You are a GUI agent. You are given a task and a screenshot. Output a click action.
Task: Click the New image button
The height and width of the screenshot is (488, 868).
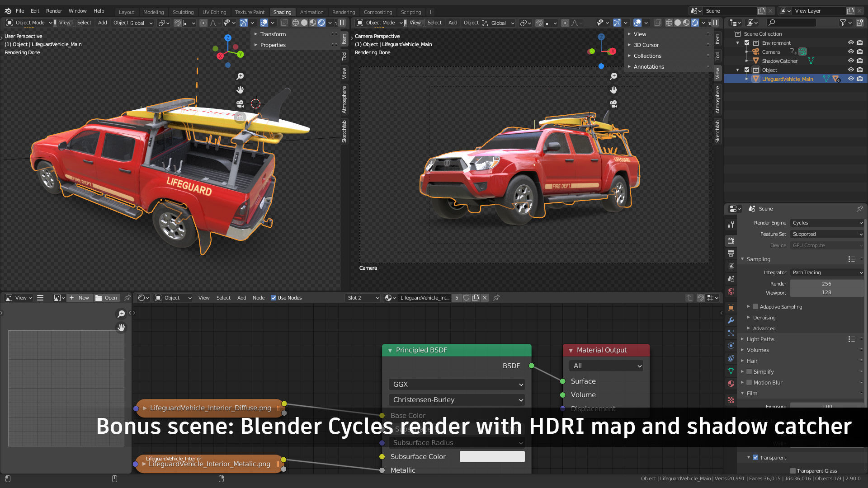click(x=80, y=298)
